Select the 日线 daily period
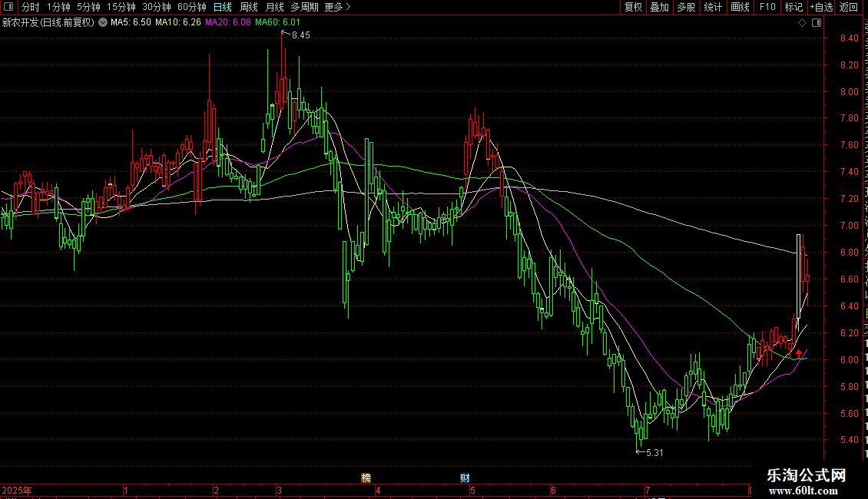 click(223, 7)
